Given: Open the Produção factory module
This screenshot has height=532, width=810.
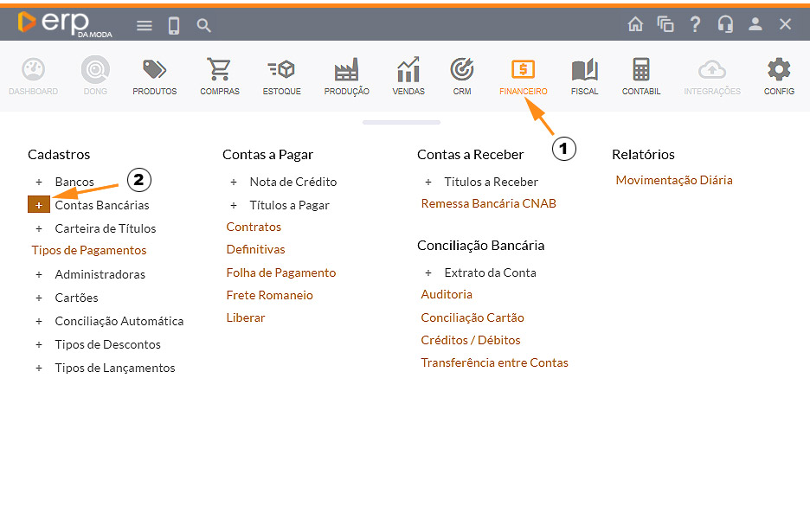Looking at the screenshot, I should coord(346,70).
